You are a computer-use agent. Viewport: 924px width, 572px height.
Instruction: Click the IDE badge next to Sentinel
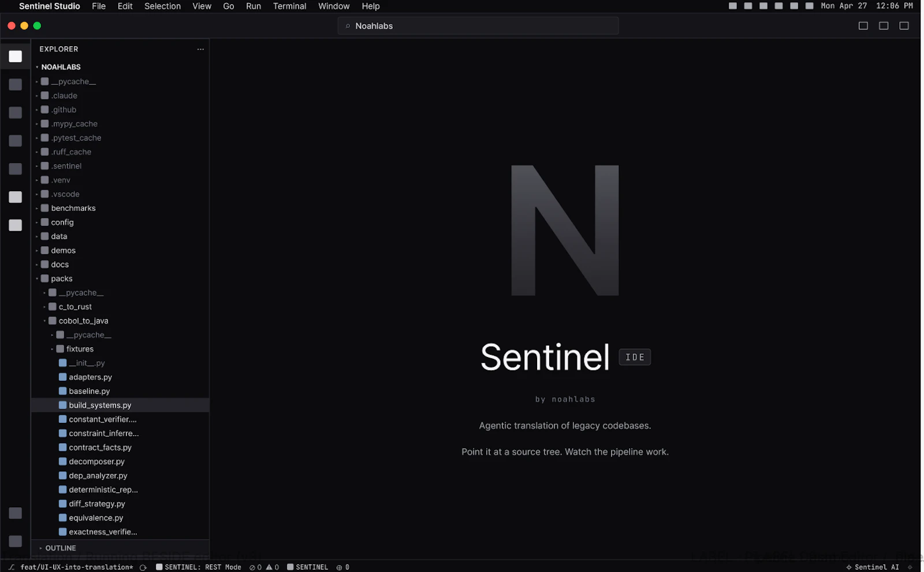(635, 357)
